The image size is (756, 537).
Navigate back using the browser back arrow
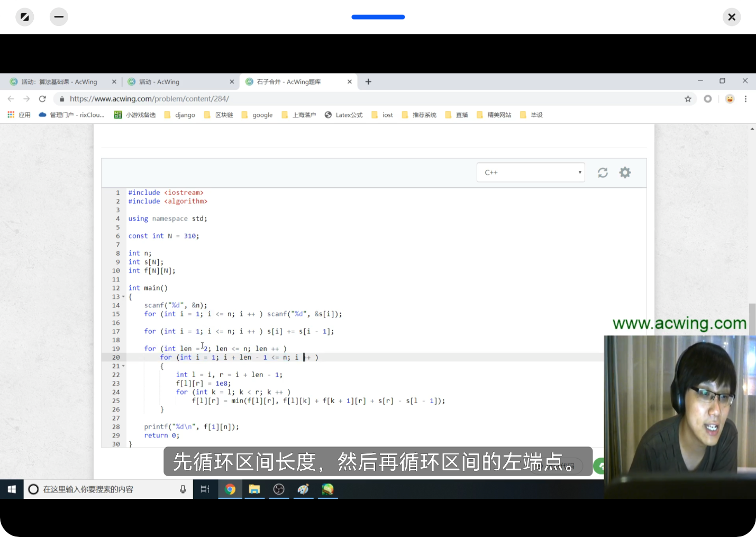pyautogui.click(x=11, y=98)
